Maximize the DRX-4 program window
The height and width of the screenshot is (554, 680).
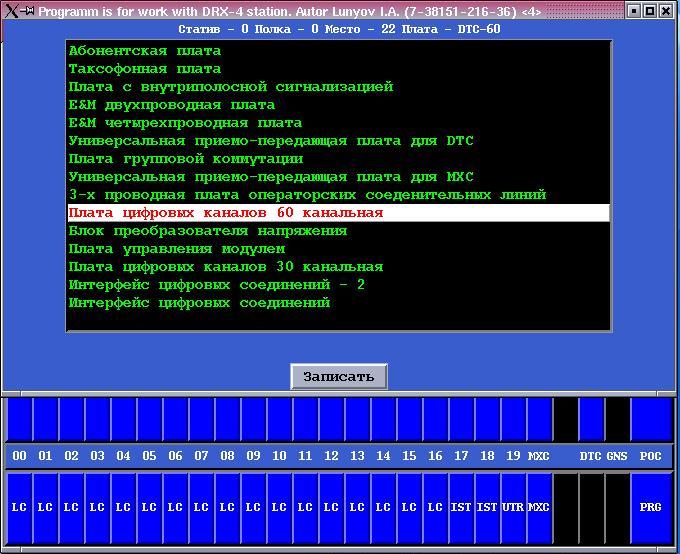pos(650,11)
